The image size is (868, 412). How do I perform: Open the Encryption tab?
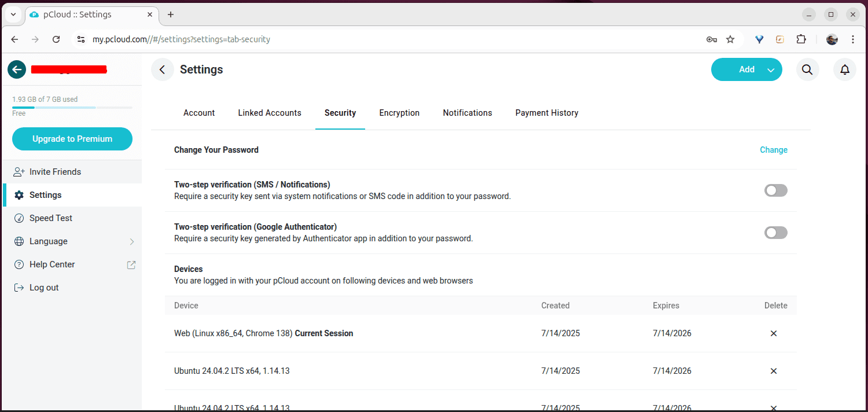coord(399,113)
